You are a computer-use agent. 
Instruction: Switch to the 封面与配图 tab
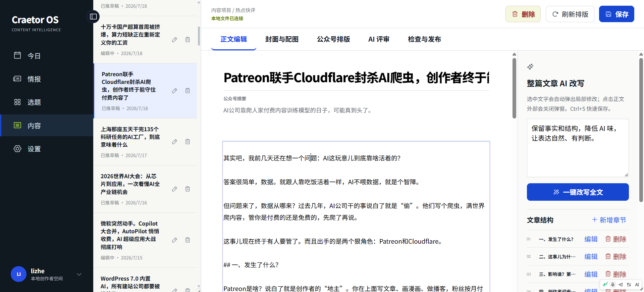coord(282,39)
